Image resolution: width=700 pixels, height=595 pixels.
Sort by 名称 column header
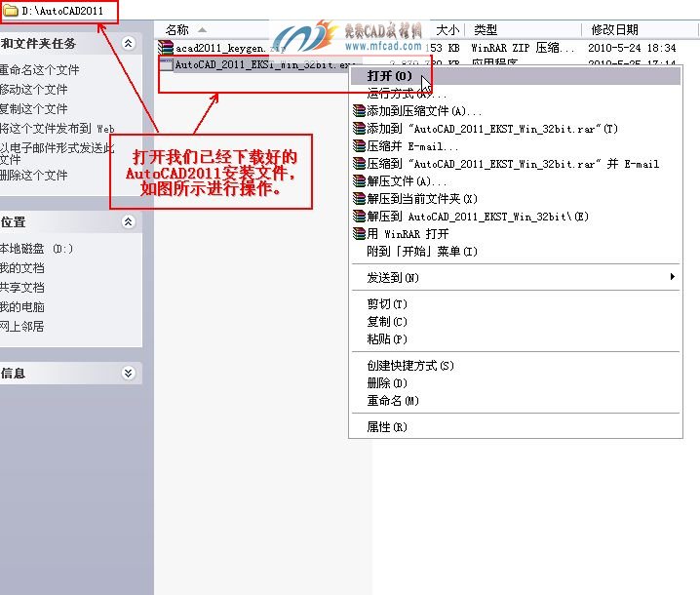tap(176, 30)
